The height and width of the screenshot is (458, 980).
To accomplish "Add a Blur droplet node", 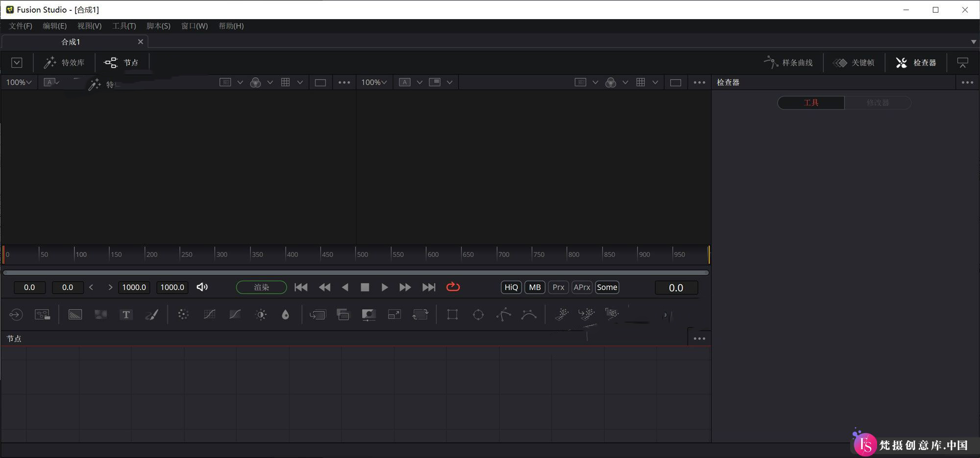I will [285, 315].
